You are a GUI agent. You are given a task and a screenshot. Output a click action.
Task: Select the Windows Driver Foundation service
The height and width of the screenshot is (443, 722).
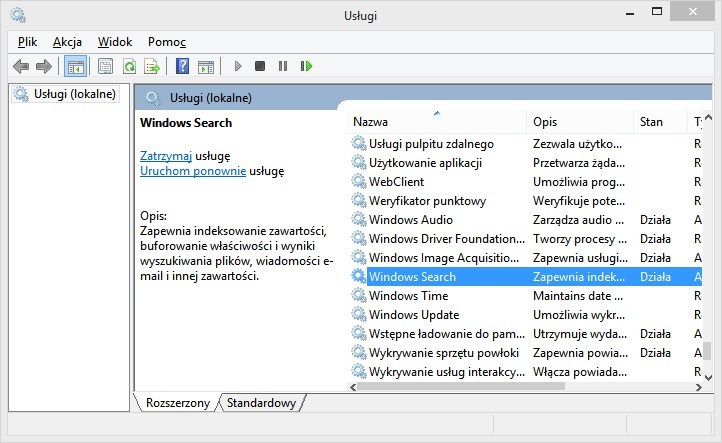point(447,239)
